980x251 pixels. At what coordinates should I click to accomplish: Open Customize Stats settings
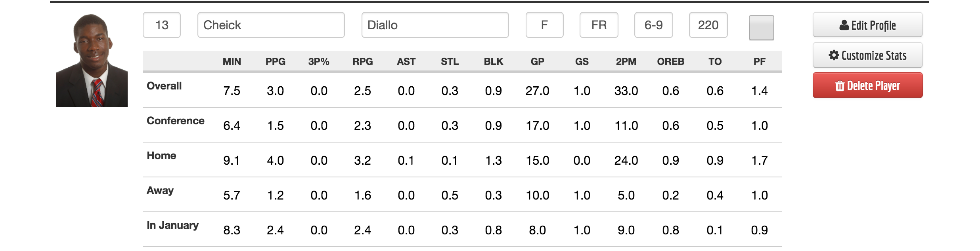pyautogui.click(x=867, y=55)
